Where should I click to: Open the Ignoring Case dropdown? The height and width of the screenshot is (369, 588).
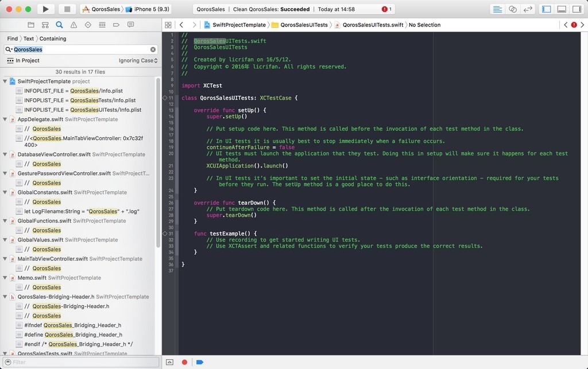[138, 60]
